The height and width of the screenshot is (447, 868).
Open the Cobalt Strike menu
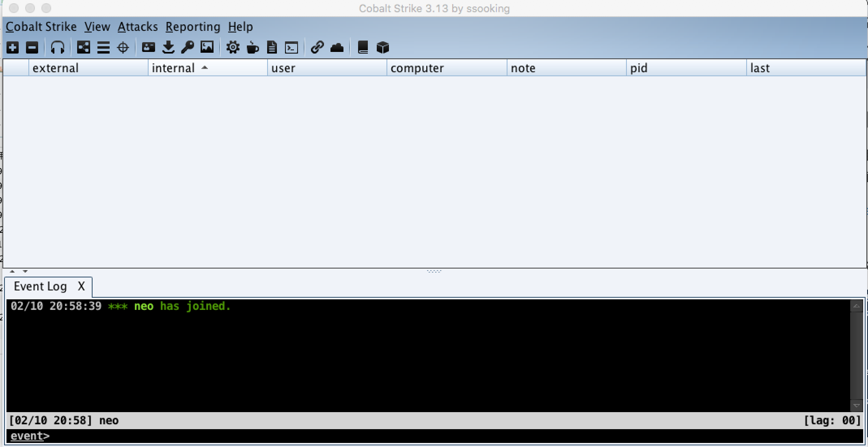coord(41,27)
